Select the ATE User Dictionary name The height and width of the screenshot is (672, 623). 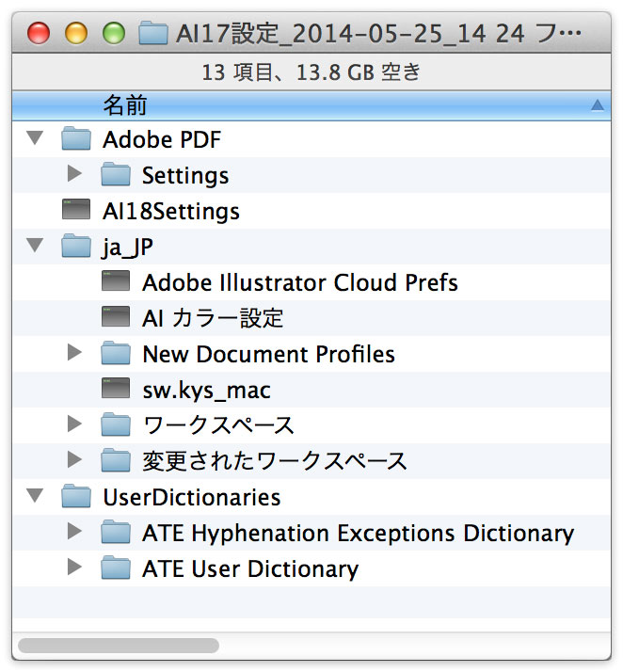[x=250, y=569]
